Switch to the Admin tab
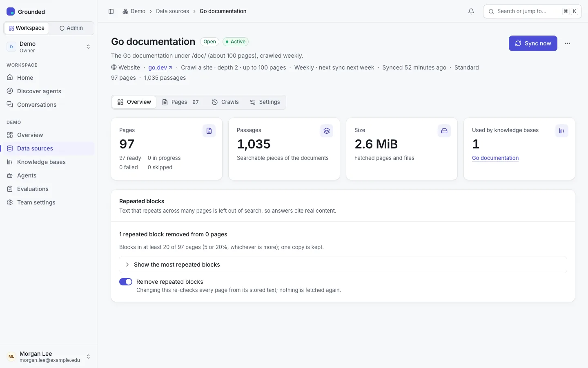Viewport: 588px width, 368px height. coord(71,28)
